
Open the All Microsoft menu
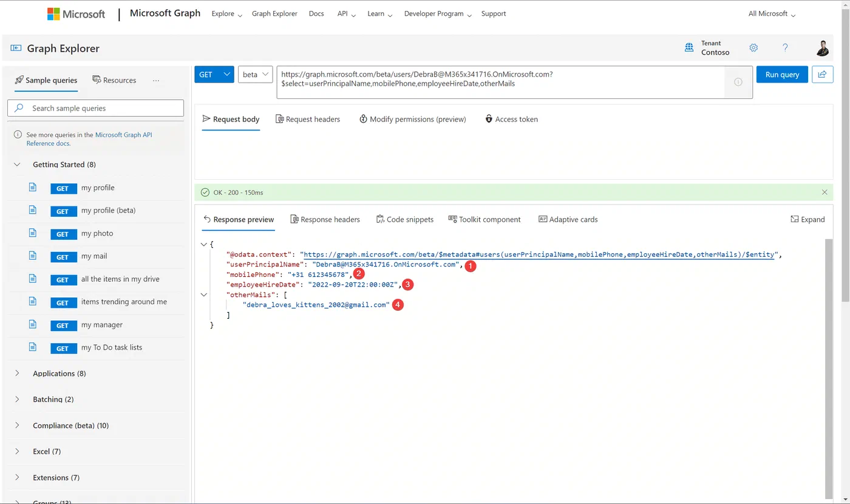[772, 14]
